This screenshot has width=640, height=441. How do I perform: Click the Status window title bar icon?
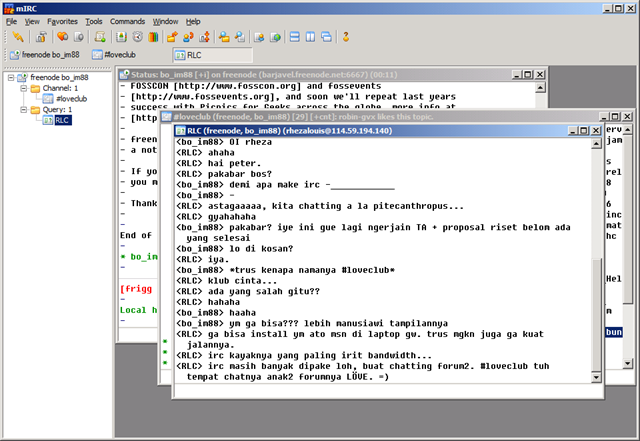[x=124, y=75]
